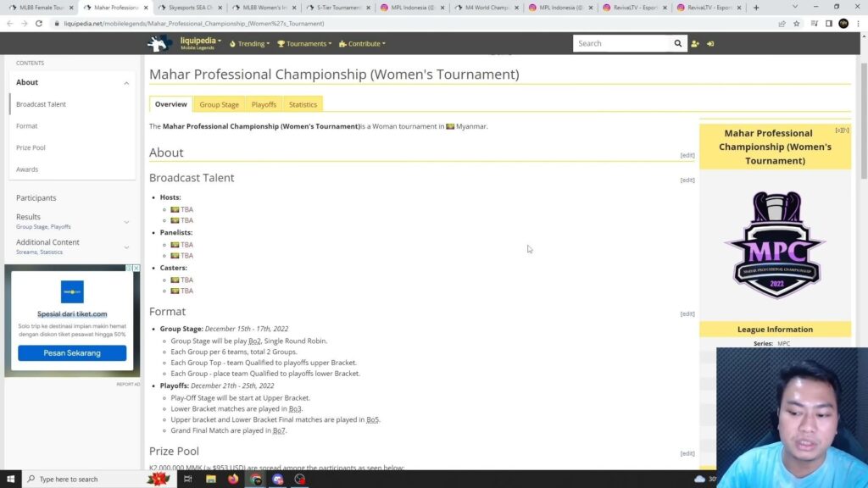Click the edit link beside Format heading
This screenshot has height=488, width=868.
[687, 313]
